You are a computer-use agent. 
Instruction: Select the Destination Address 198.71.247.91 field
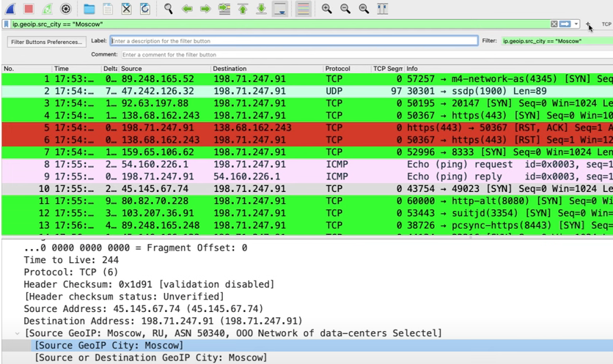pyautogui.click(x=163, y=321)
